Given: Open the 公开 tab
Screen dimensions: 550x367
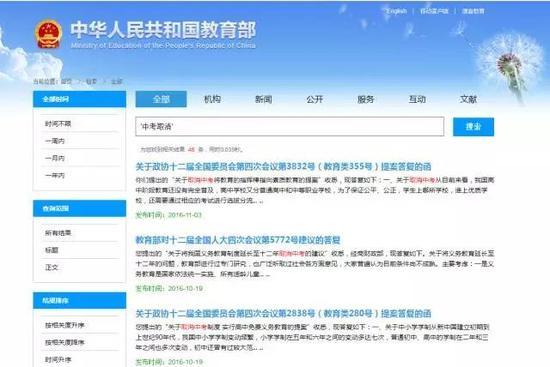Looking at the screenshot, I should (x=315, y=99).
